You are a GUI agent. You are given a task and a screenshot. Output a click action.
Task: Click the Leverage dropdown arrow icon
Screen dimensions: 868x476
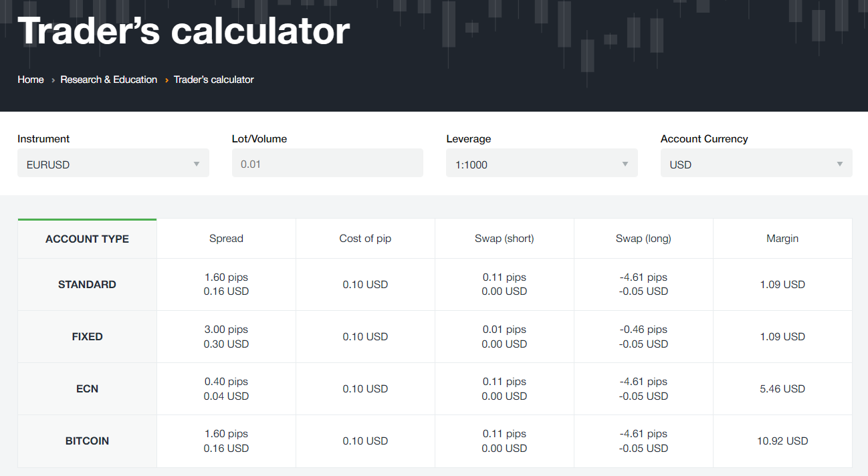625,164
